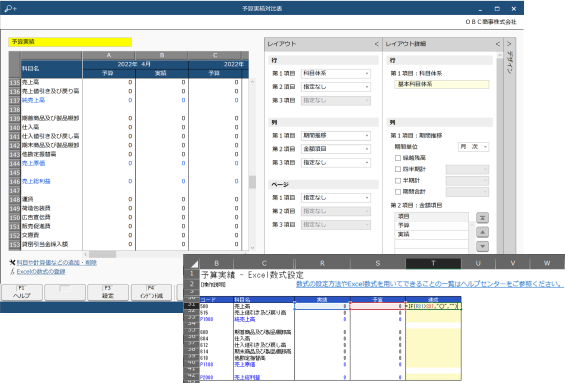Viewport: 565px width, 383px height.
Task: Enable the 四半期計 checkbox
Action: pyautogui.click(x=398, y=169)
